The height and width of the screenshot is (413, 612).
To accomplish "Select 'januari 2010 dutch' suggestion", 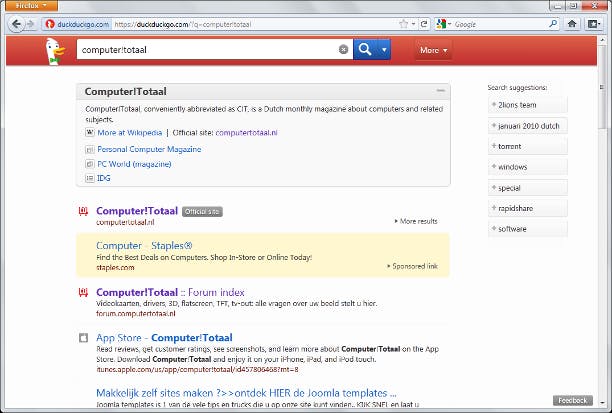I will pyautogui.click(x=528, y=126).
